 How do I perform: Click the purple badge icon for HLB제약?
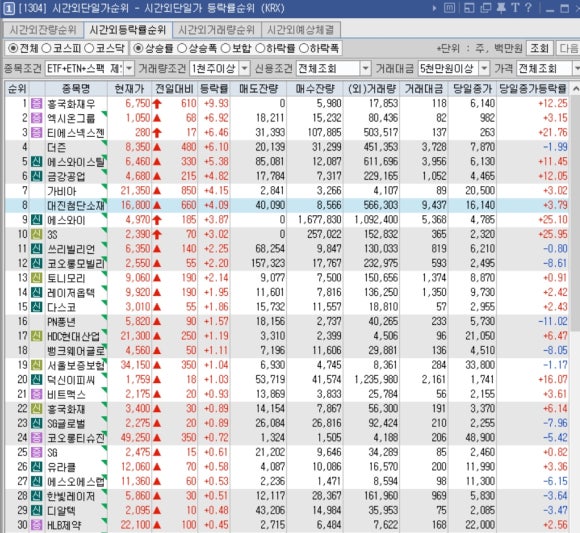point(36,525)
